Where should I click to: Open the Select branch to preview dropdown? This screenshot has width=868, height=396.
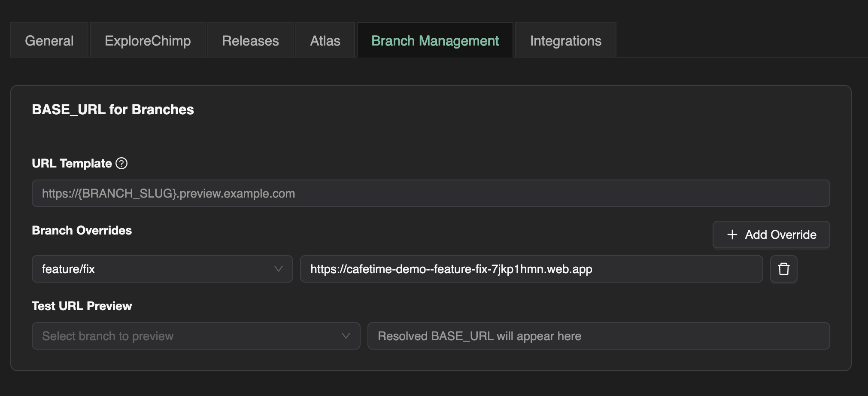[x=196, y=336]
